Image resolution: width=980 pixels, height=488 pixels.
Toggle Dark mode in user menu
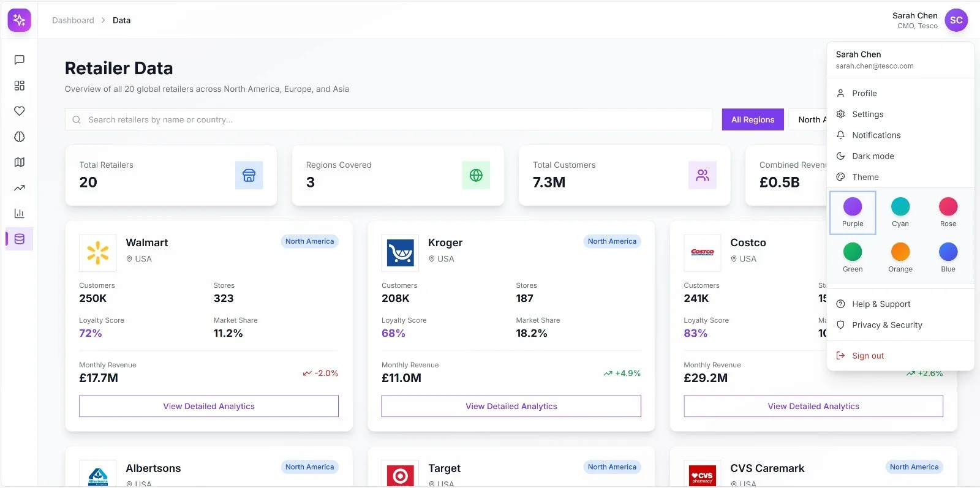[x=900, y=156]
